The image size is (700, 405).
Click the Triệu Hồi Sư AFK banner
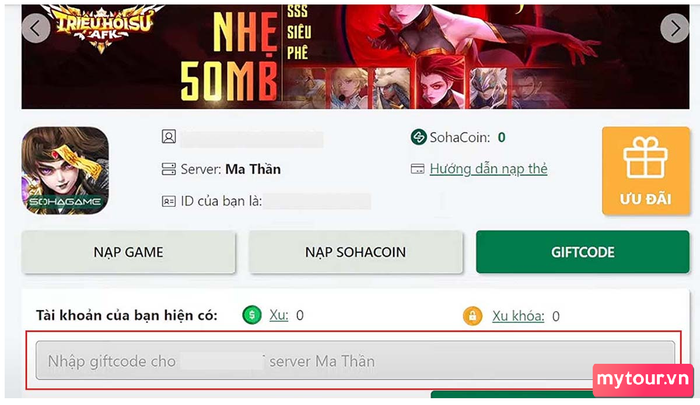(x=355, y=57)
